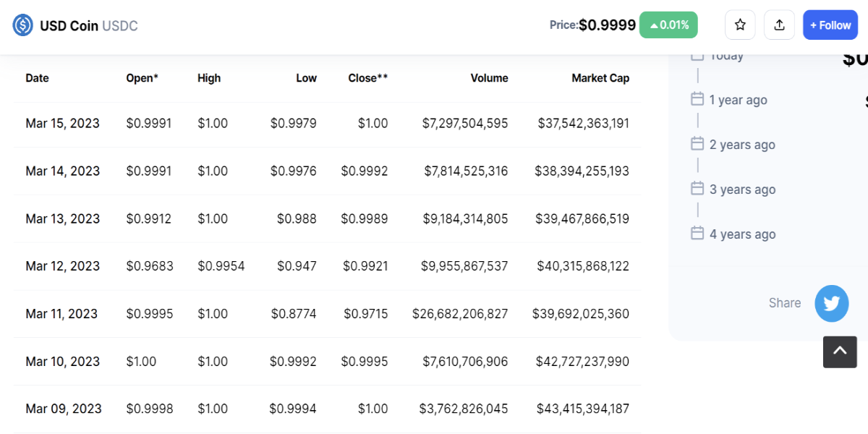This screenshot has width=868, height=434.
Task: Follow USD Coin using + Follow button
Action: pyautogui.click(x=830, y=25)
